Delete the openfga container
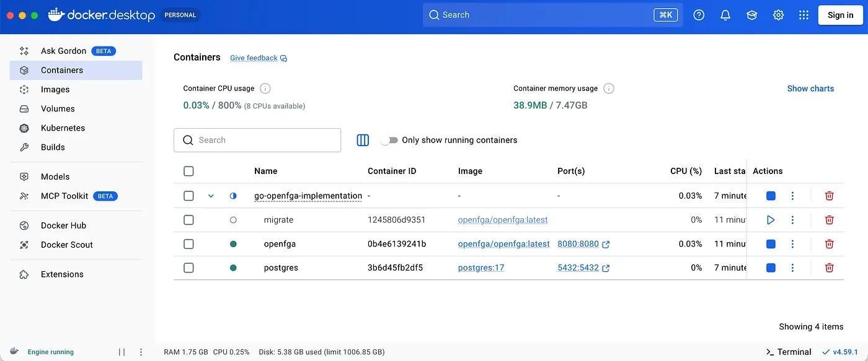This screenshot has width=868, height=361. (830, 244)
